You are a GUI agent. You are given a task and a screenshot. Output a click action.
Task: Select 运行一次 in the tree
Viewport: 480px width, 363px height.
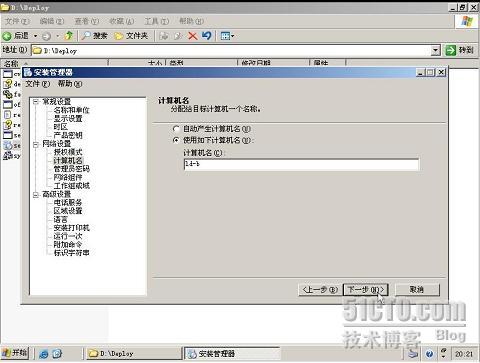point(68,236)
